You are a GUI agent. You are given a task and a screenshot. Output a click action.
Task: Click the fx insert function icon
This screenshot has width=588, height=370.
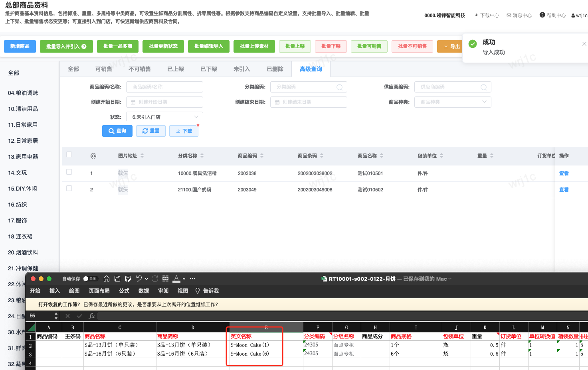pyautogui.click(x=91, y=316)
